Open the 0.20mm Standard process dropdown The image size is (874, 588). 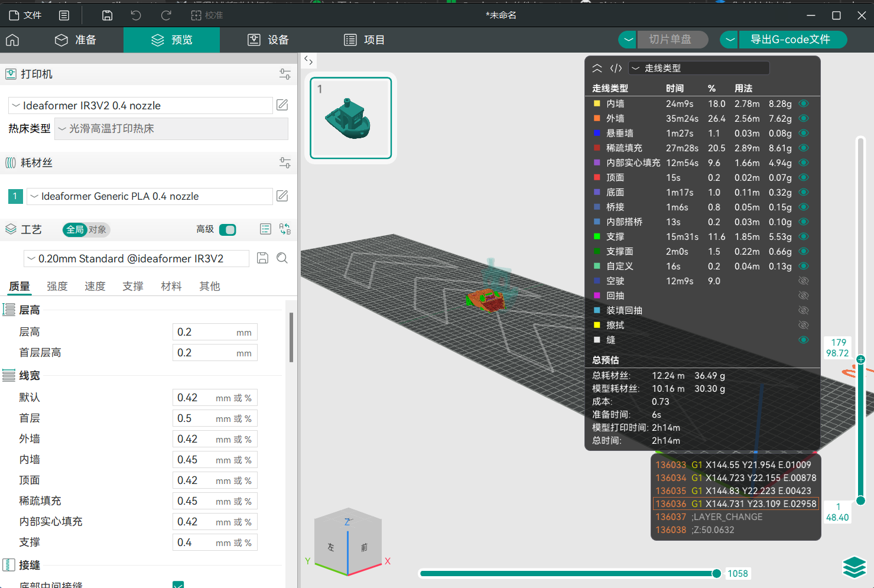137,258
